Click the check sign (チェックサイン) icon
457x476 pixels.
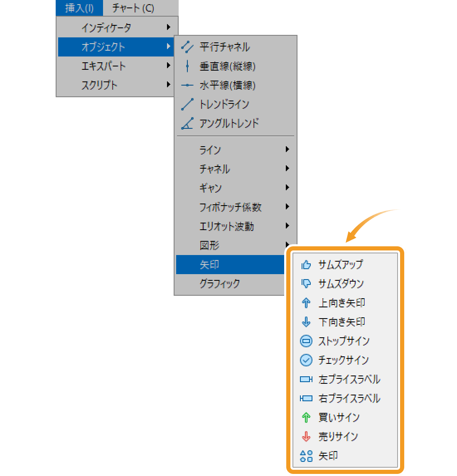tap(306, 360)
